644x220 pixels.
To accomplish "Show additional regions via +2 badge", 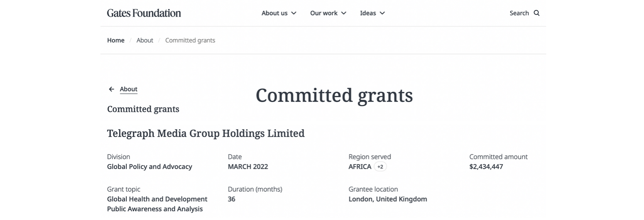I will click(380, 167).
